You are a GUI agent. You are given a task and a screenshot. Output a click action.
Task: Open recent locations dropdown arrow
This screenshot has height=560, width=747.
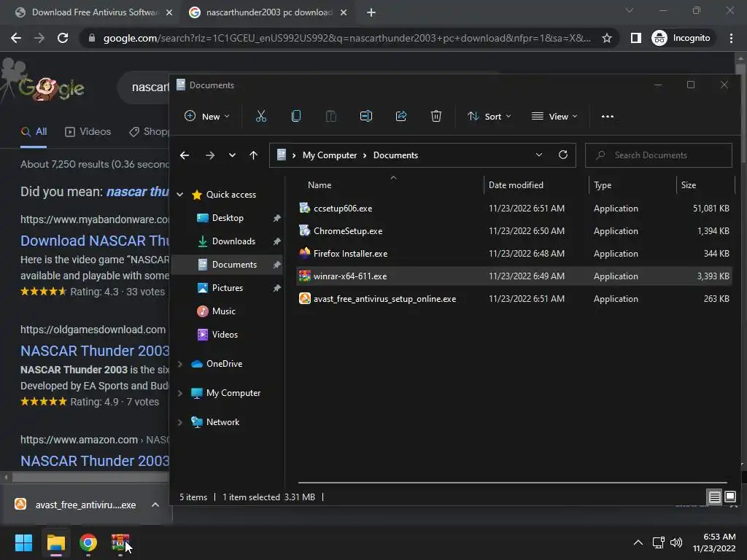pyautogui.click(x=232, y=155)
